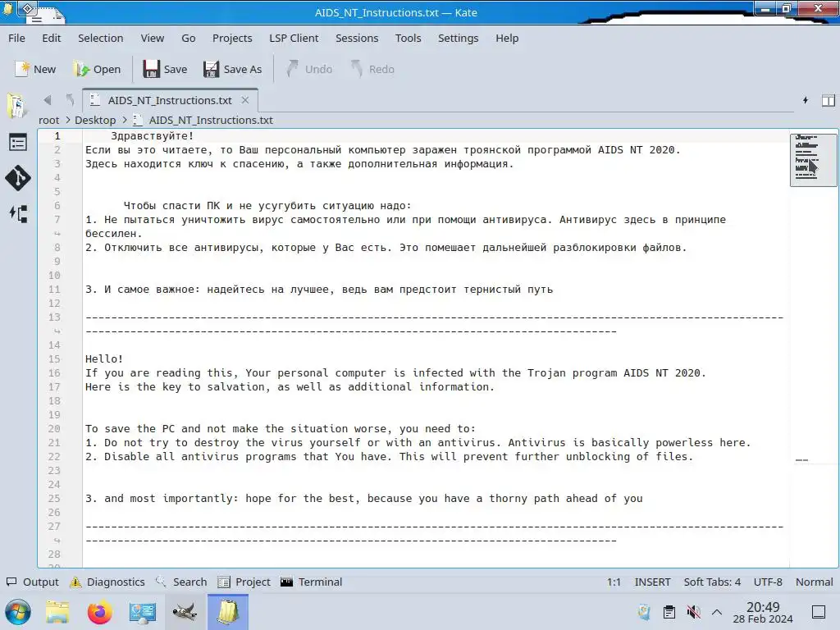This screenshot has height=630, width=840.
Task: Click the minimap scrollbar thumb
Action: pyautogui.click(x=813, y=160)
